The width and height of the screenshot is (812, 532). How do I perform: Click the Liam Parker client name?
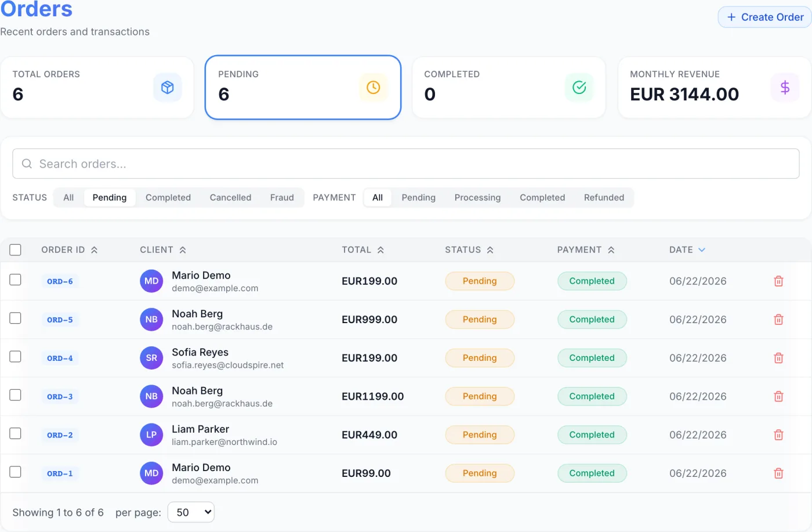coord(200,429)
